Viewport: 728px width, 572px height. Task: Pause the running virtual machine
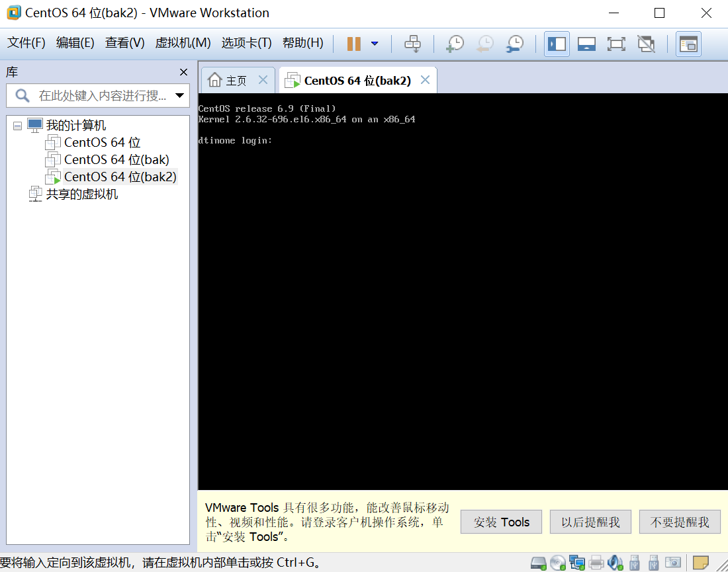point(354,44)
